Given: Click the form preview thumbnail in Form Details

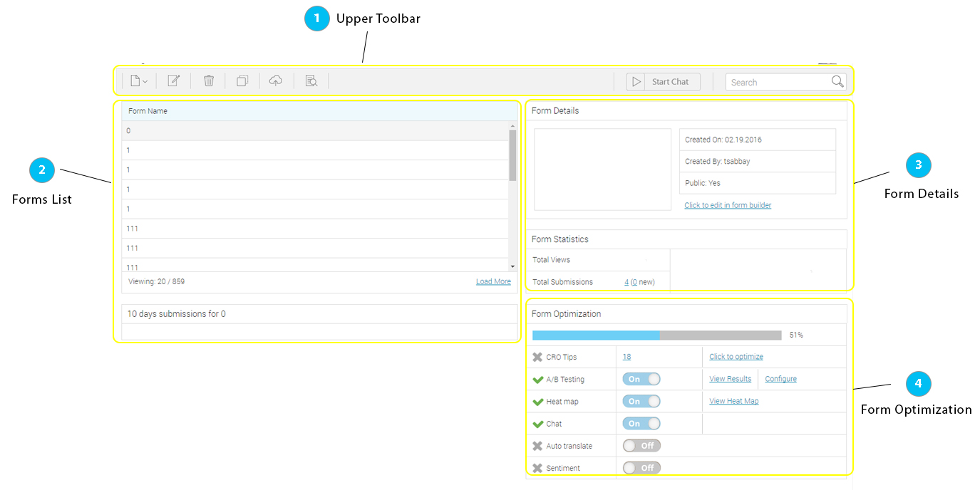Looking at the screenshot, I should point(603,170).
